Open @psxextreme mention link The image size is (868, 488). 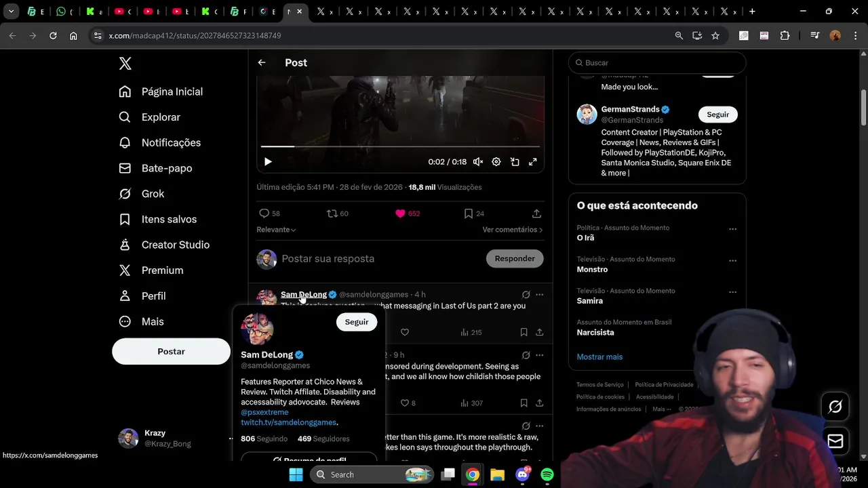coord(264,412)
